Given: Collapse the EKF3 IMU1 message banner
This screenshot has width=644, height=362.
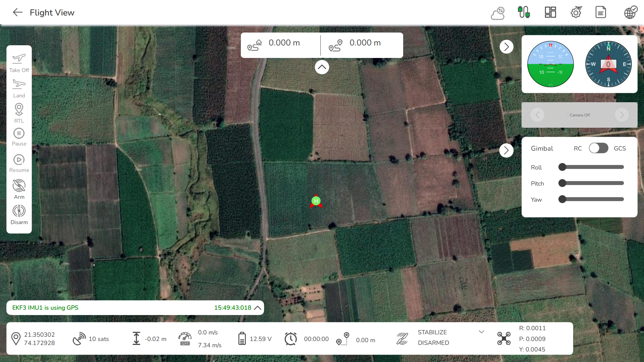Looking at the screenshot, I should pos(258,307).
